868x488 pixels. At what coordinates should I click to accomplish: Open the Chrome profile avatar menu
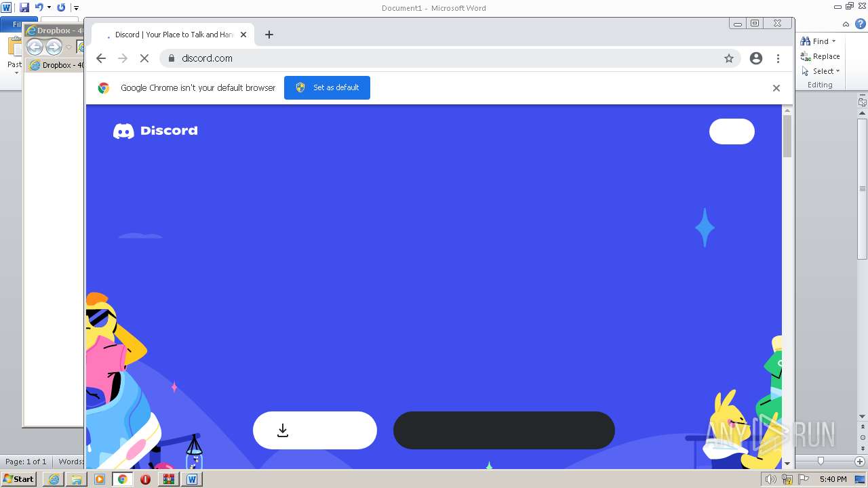point(756,58)
